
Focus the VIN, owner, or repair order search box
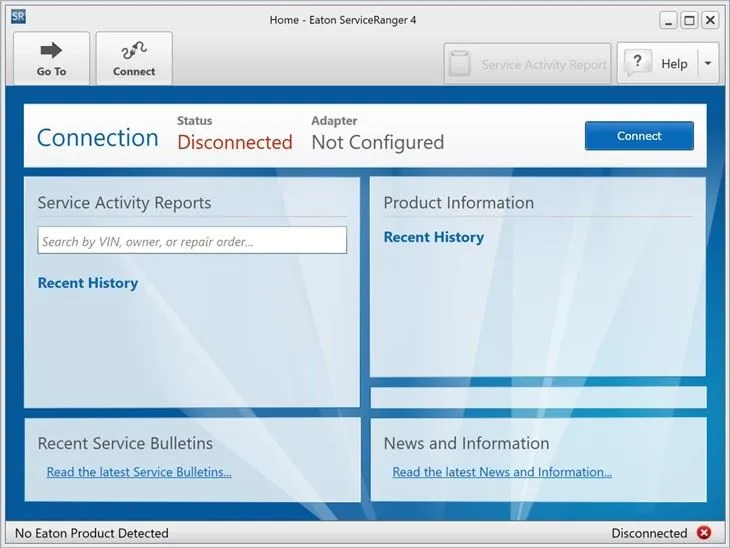pyautogui.click(x=192, y=240)
